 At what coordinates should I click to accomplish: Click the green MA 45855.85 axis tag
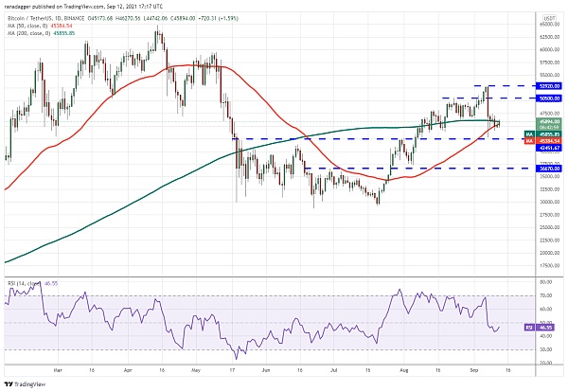542,134
